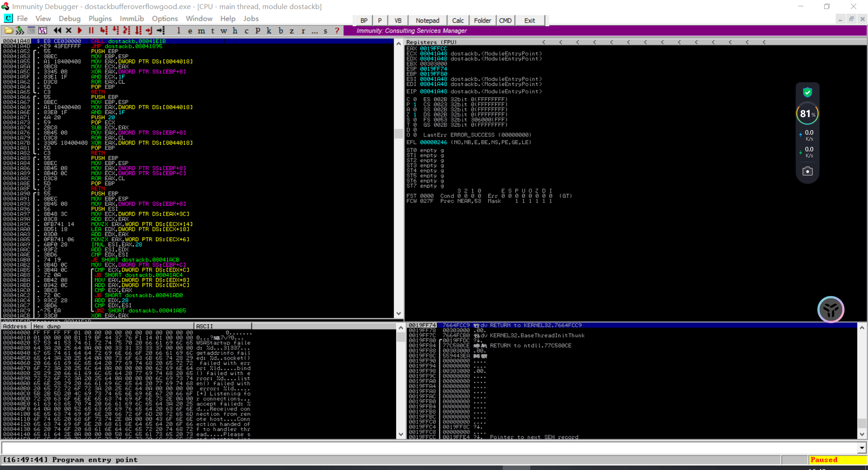Open the Window menu
868x470 pixels.
point(199,19)
